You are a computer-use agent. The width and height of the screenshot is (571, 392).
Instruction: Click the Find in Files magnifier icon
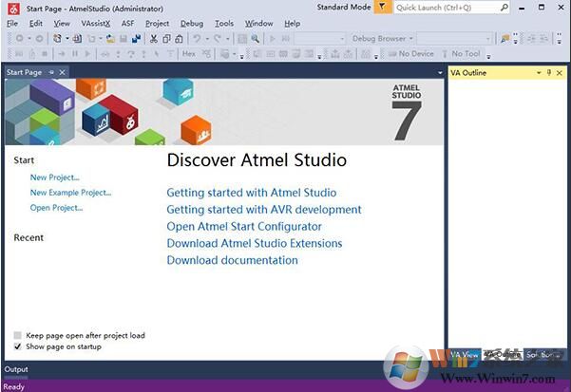(255, 38)
